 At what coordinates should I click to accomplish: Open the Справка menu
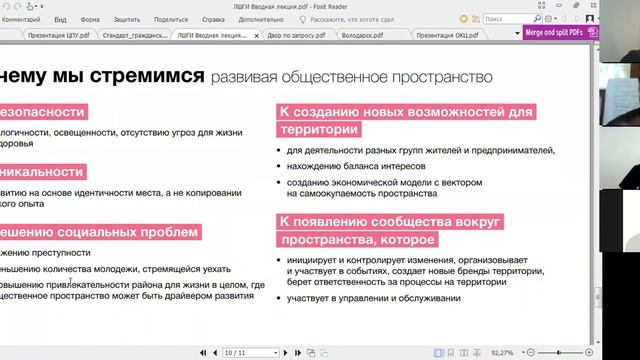coord(213,19)
